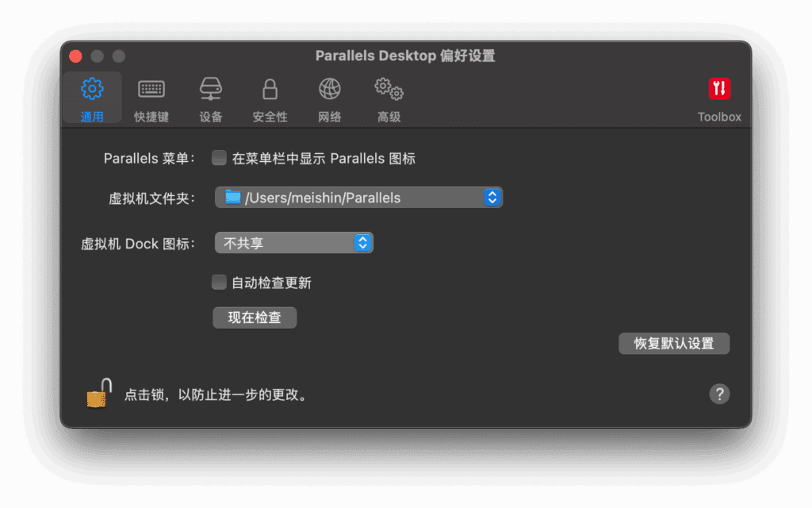The image size is (812, 508).
Task: Open the 网络 network settings
Action: tap(329, 97)
